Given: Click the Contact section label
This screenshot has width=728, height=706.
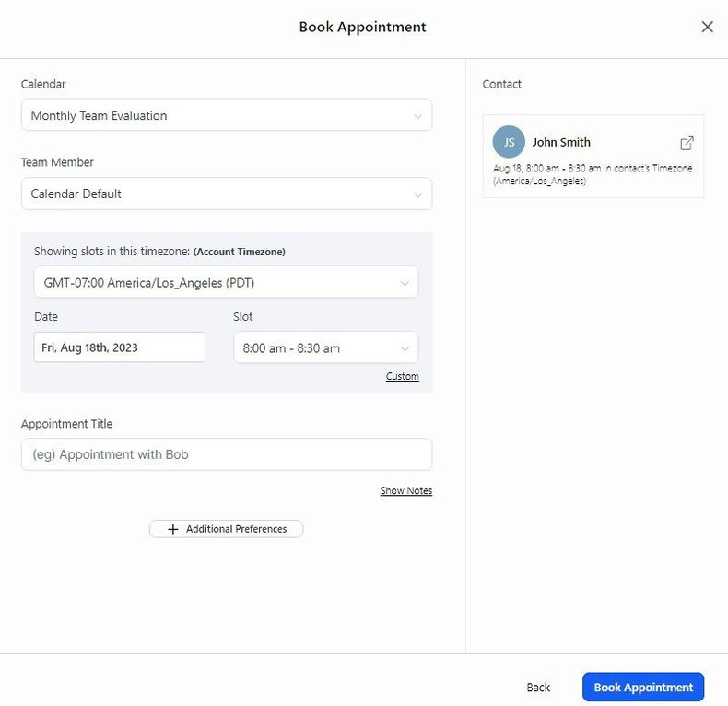Looking at the screenshot, I should coord(501,84).
